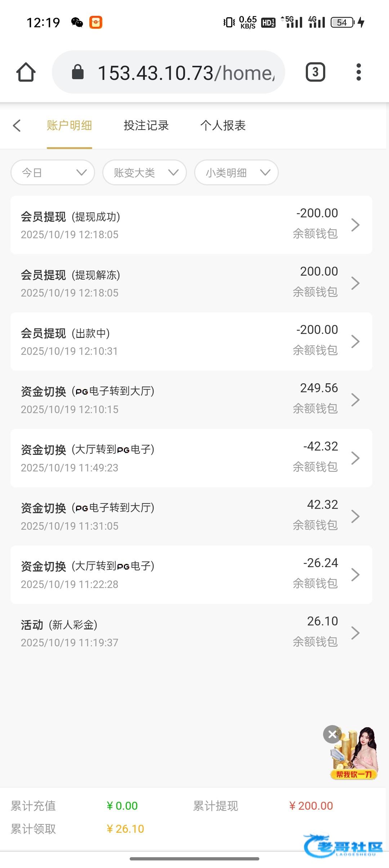Open WeChat notification in status bar
Screen dimensions: 389x868
pos(77,22)
